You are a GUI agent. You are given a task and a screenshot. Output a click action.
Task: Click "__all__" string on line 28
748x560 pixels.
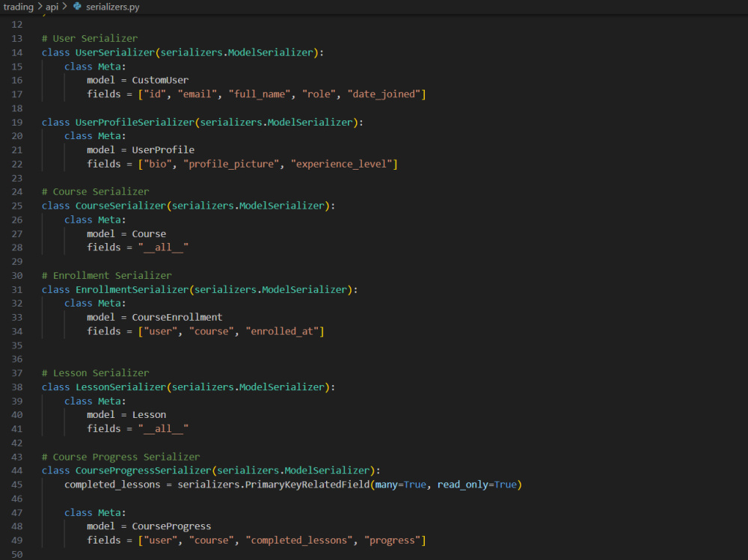(163, 247)
